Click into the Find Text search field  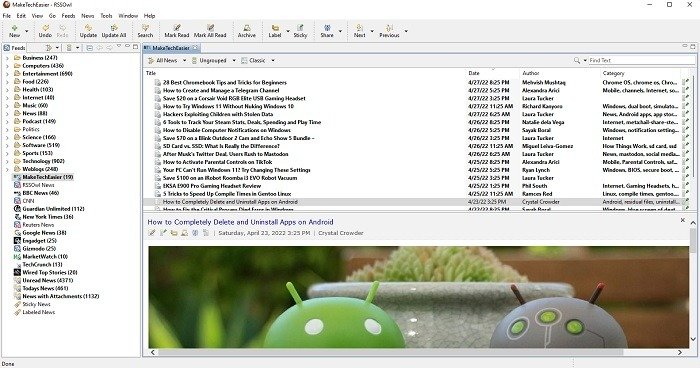[x=642, y=60]
